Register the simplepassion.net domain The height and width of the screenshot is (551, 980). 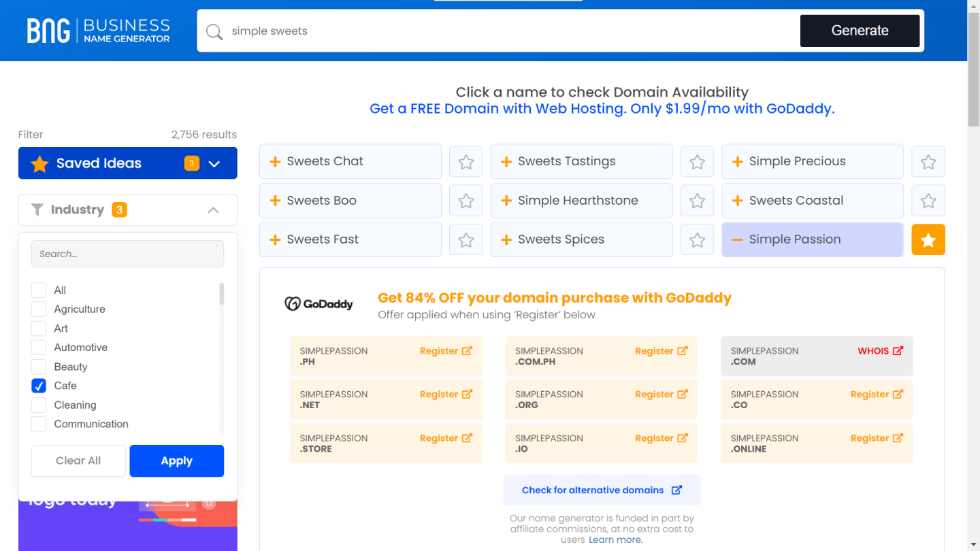pos(446,395)
